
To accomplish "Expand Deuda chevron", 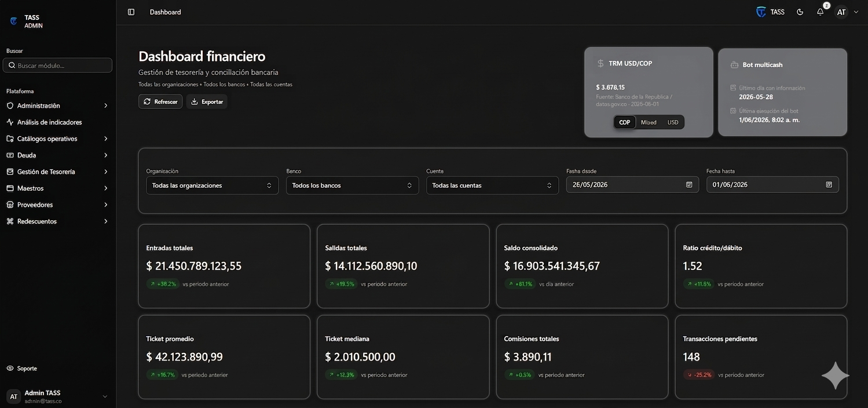I will (x=105, y=155).
